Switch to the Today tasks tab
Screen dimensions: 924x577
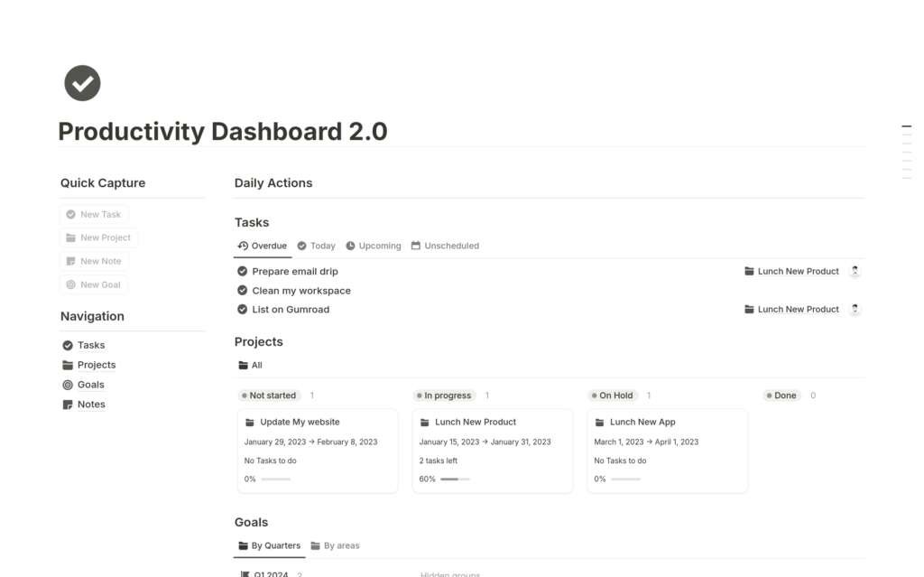click(x=317, y=246)
